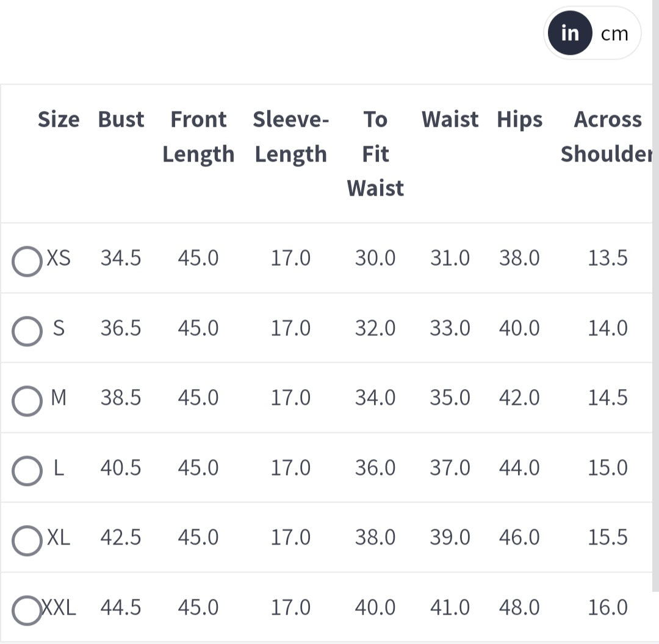Click the Front Length column header
Screen dimensions: 659x644
tap(198, 137)
